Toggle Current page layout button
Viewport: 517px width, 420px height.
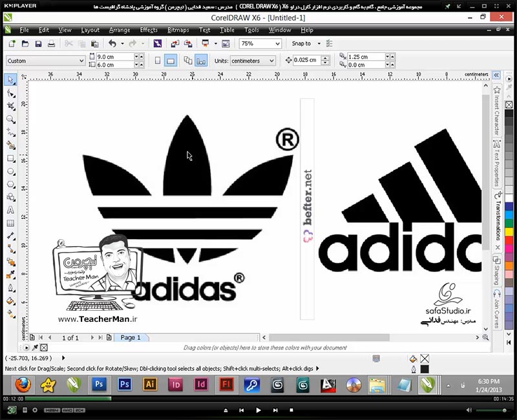[x=201, y=61]
